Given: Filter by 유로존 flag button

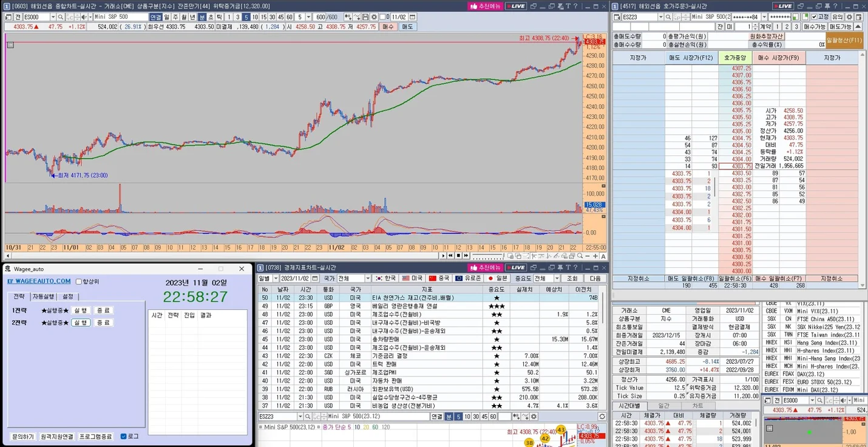Looking at the screenshot, I should (x=468, y=278).
